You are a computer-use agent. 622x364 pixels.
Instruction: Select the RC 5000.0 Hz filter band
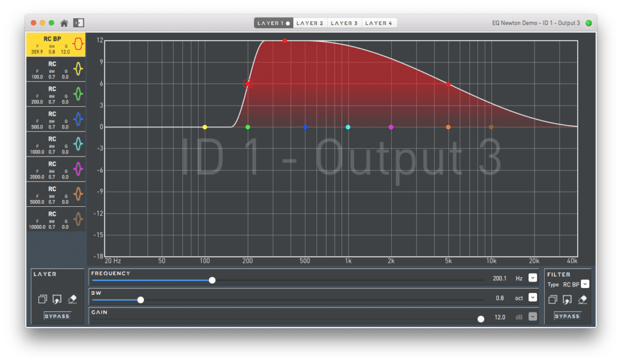point(56,193)
